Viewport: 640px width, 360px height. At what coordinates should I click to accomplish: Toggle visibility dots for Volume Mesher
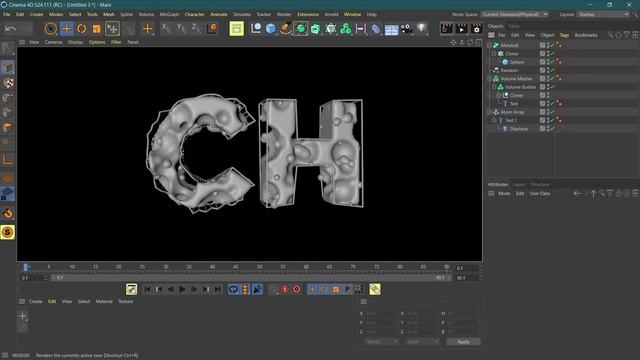[x=548, y=78]
